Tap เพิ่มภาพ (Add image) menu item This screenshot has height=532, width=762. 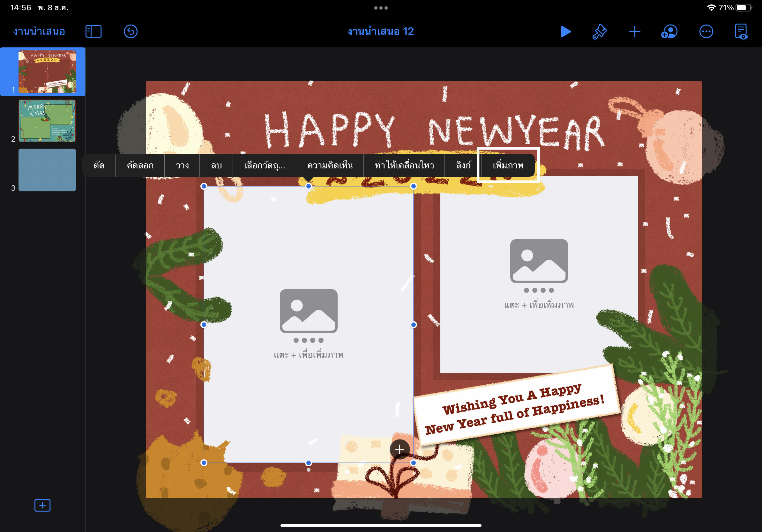[508, 165]
